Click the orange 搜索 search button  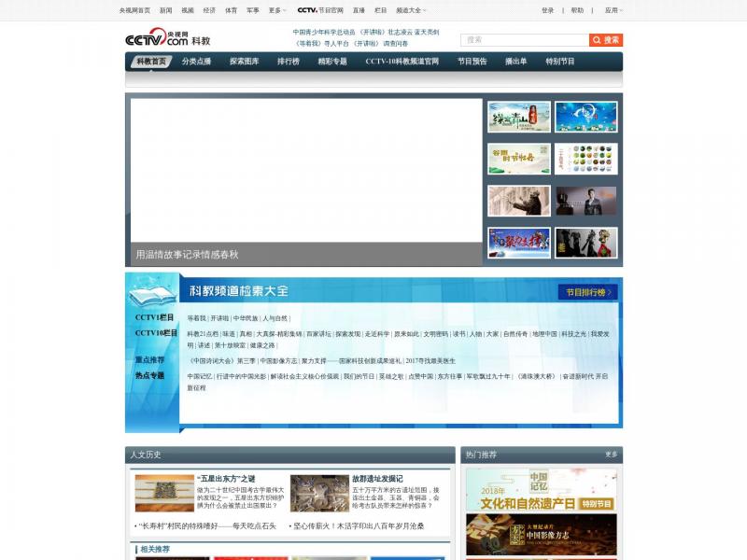(x=605, y=40)
